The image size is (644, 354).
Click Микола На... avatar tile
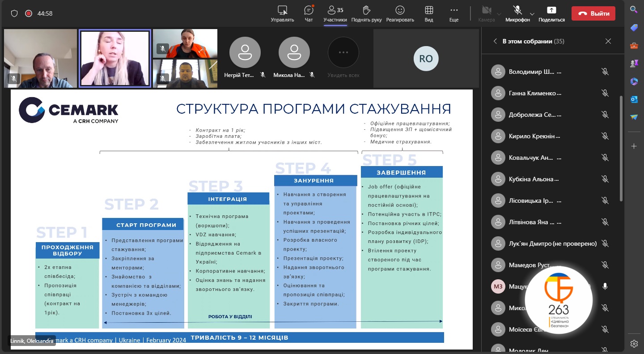[294, 58]
